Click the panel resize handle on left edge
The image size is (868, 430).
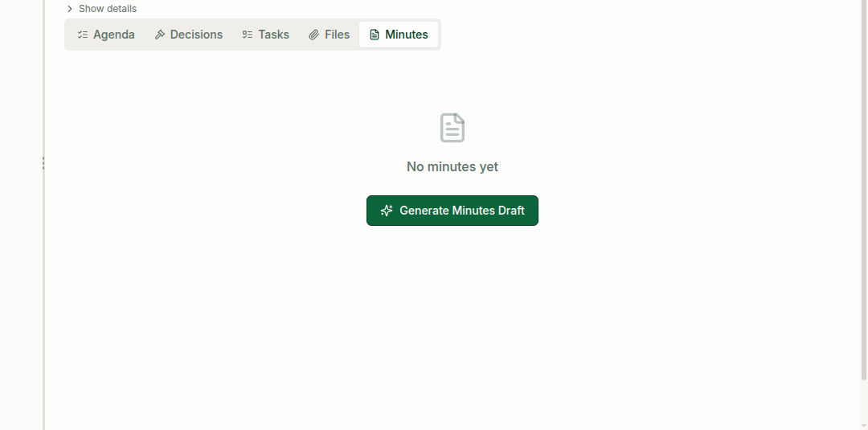point(43,162)
